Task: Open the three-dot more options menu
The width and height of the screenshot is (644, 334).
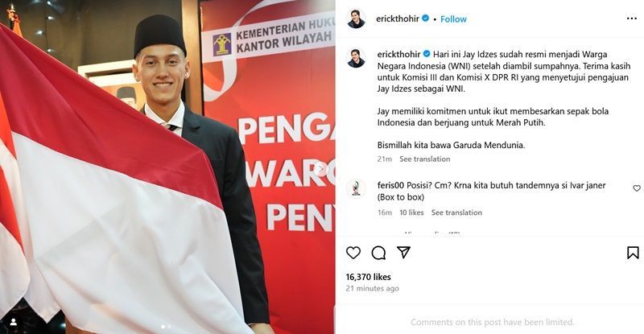Action: (x=632, y=19)
